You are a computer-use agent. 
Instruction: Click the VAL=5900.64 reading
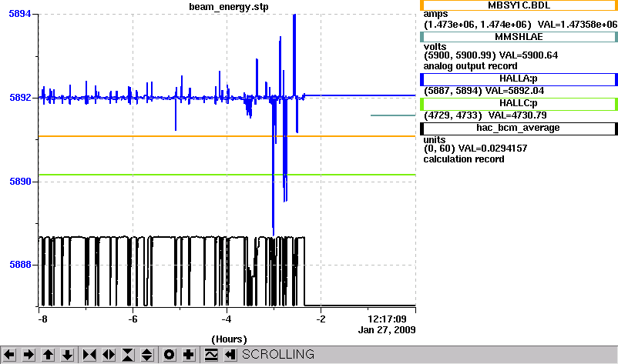click(x=529, y=55)
